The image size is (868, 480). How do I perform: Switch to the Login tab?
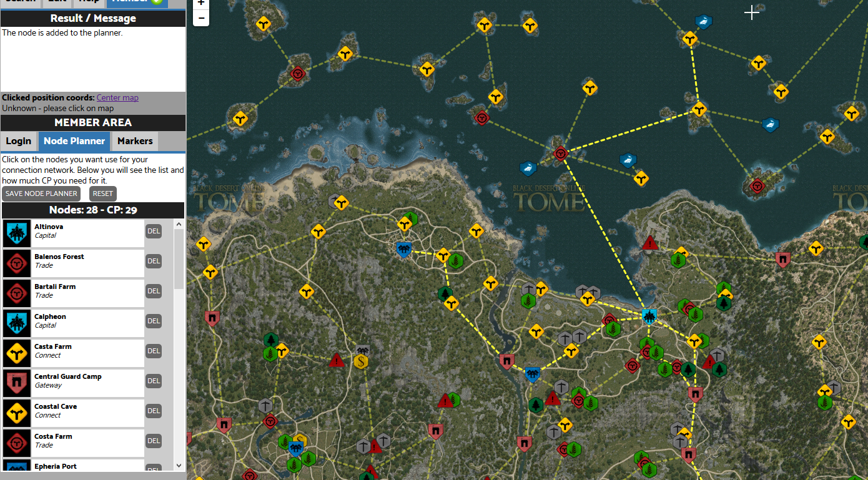click(x=19, y=141)
